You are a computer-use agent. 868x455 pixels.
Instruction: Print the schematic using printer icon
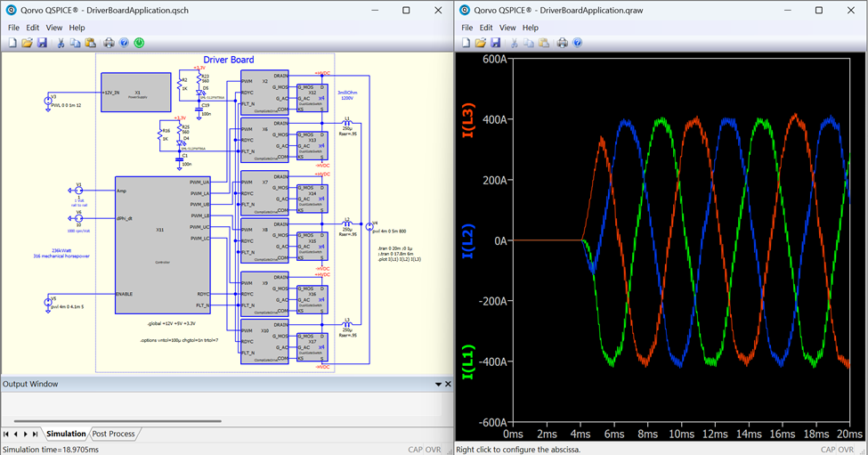click(109, 43)
